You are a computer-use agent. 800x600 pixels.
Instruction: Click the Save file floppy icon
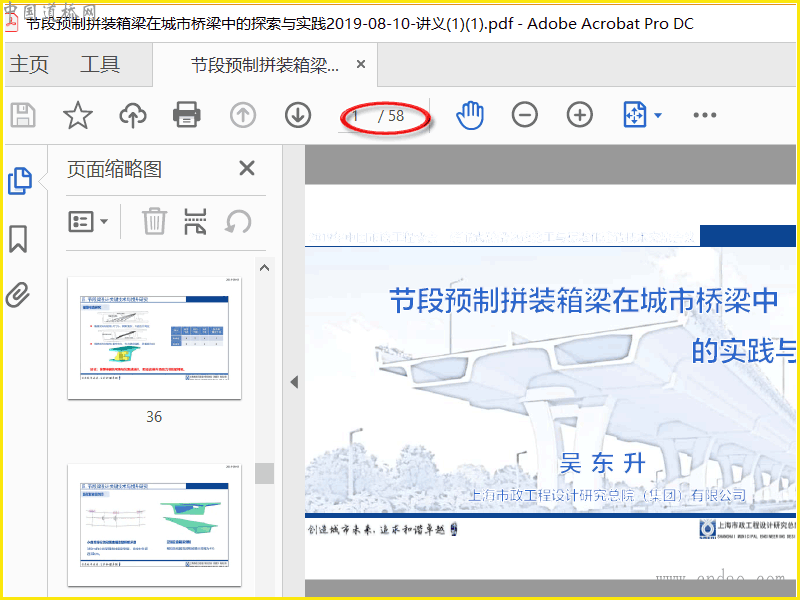click(x=23, y=115)
